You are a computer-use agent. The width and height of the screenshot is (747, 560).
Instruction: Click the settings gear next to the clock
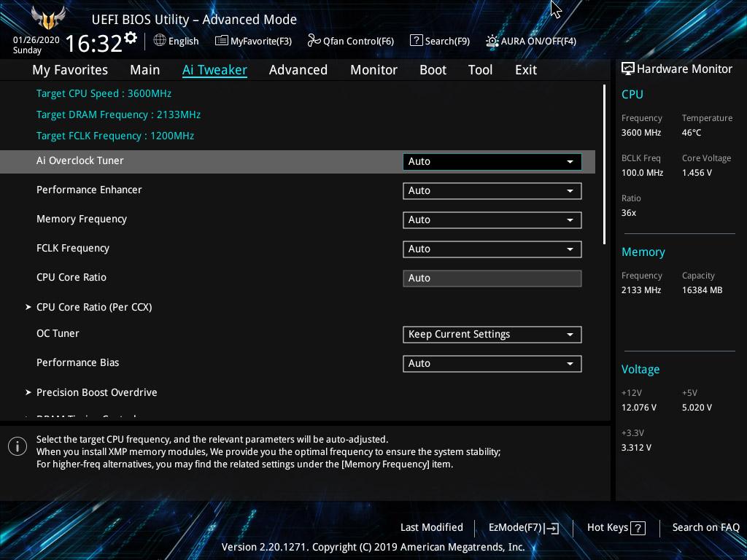coord(131,38)
